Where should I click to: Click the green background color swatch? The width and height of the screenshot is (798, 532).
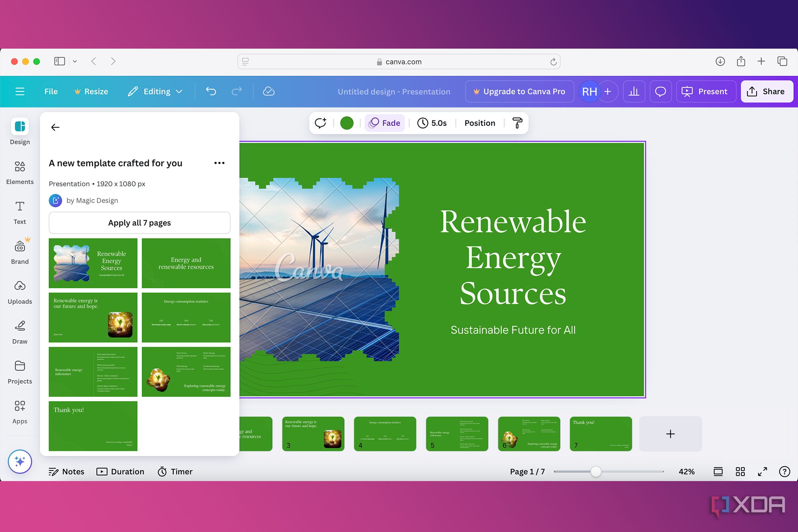pyautogui.click(x=347, y=123)
